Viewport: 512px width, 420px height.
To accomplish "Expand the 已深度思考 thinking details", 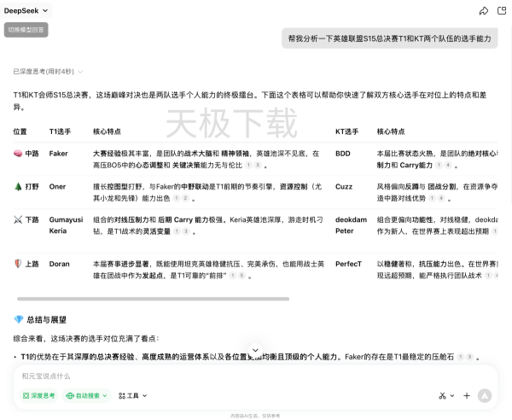I will [44, 72].
